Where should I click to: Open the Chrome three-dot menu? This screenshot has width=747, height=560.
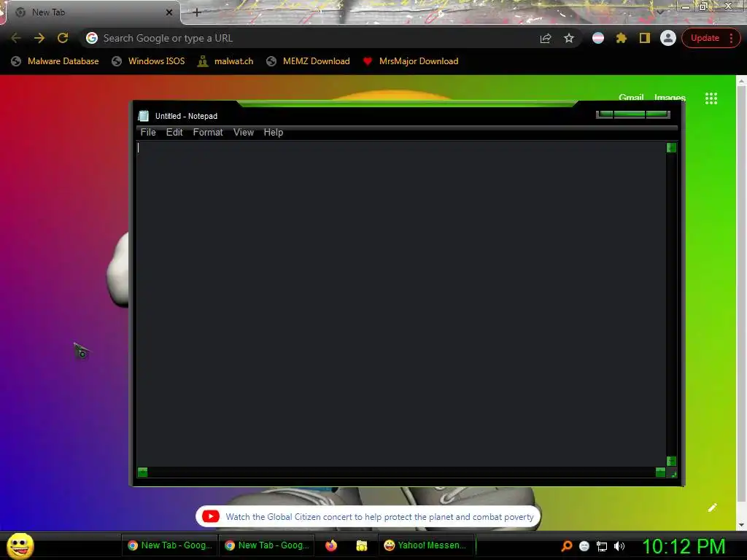click(x=731, y=38)
